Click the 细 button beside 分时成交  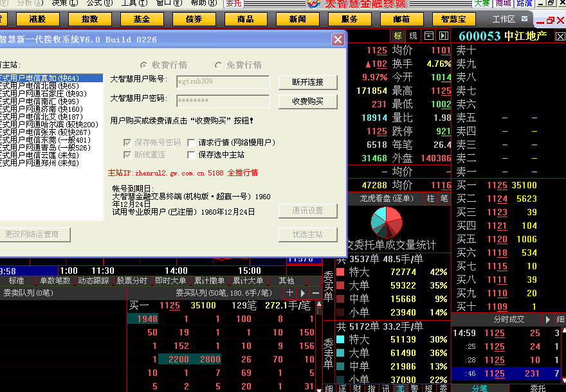(561, 319)
